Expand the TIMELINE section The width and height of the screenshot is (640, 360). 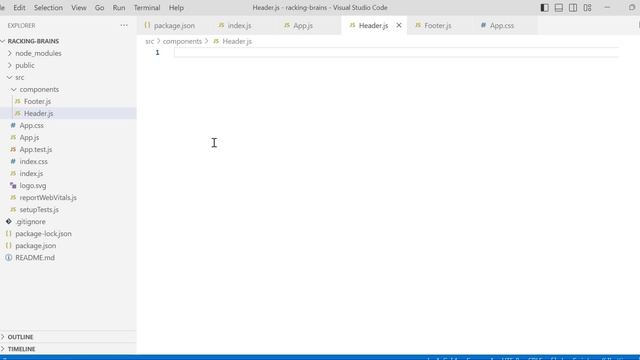pyautogui.click(x=21, y=349)
